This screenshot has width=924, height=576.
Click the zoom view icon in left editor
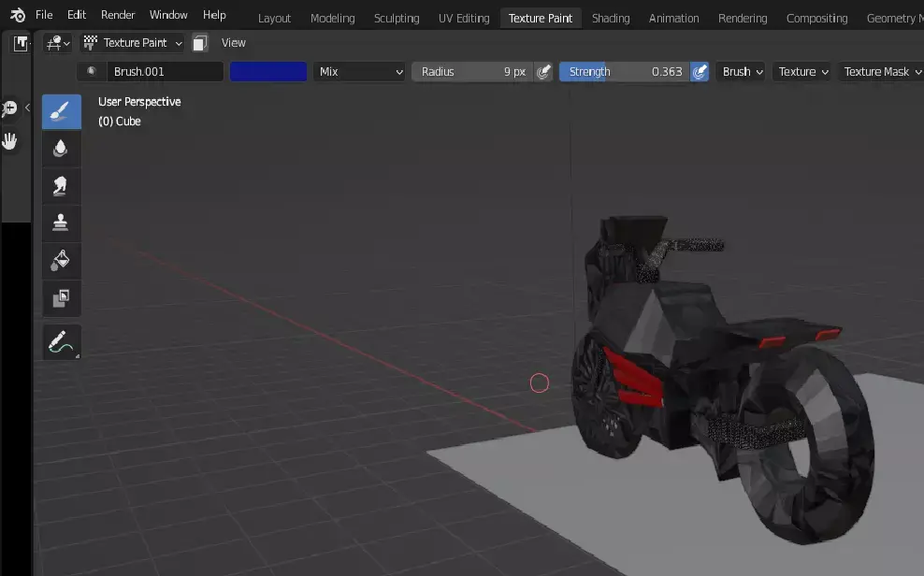click(8, 108)
